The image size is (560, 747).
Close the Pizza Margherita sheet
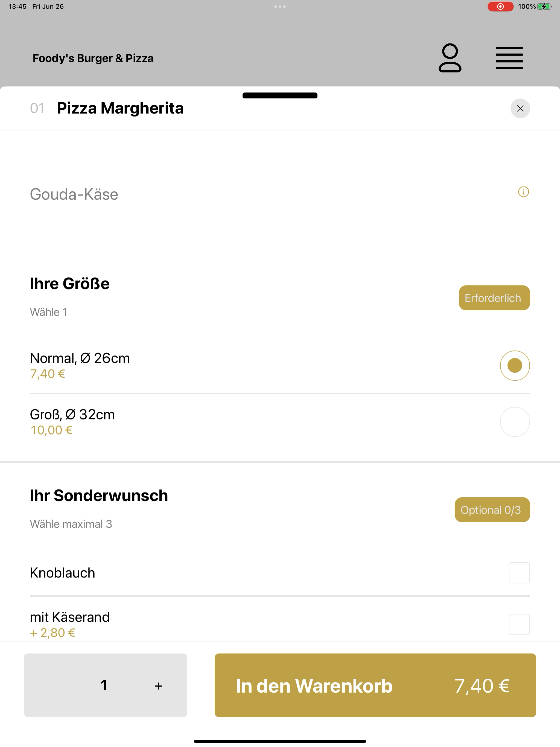click(520, 108)
